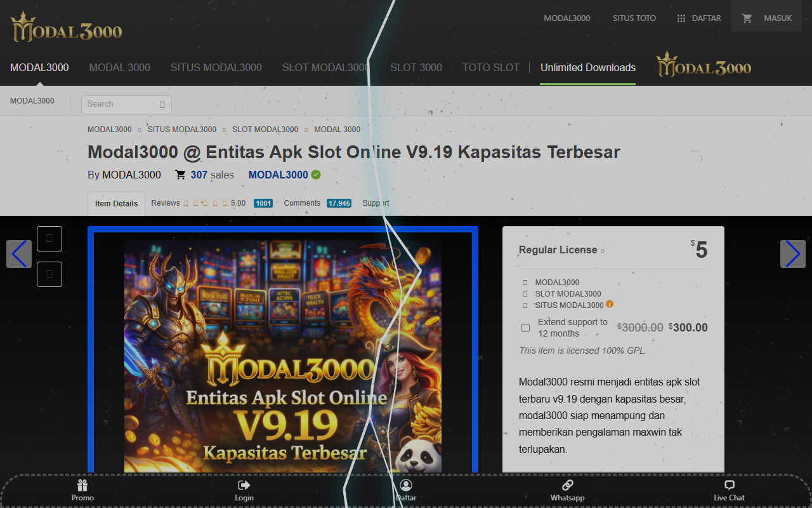Click the 1001 reviews count badge

263,203
